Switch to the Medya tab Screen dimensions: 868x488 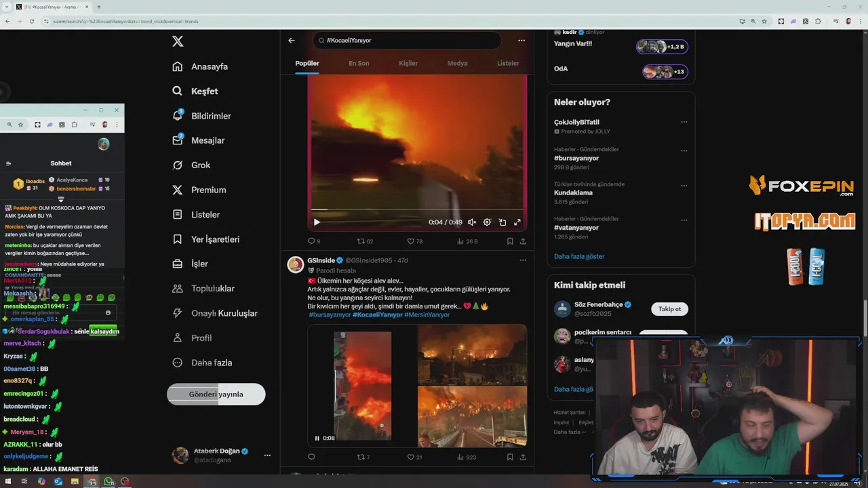(x=457, y=63)
